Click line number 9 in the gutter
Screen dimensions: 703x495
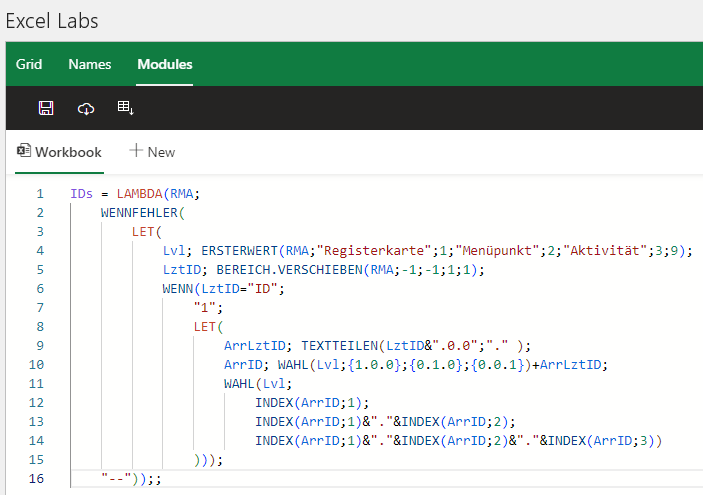click(40, 346)
